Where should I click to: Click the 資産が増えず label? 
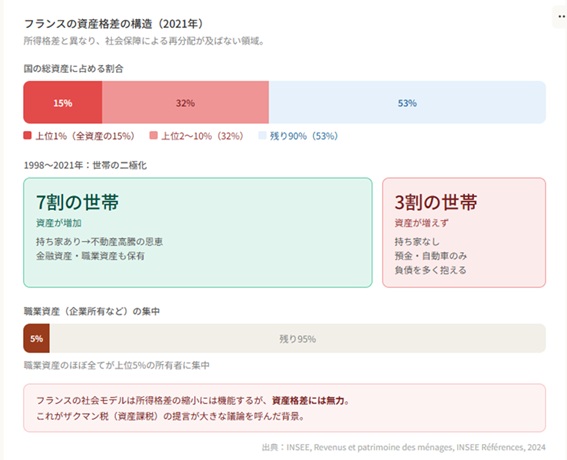point(421,223)
